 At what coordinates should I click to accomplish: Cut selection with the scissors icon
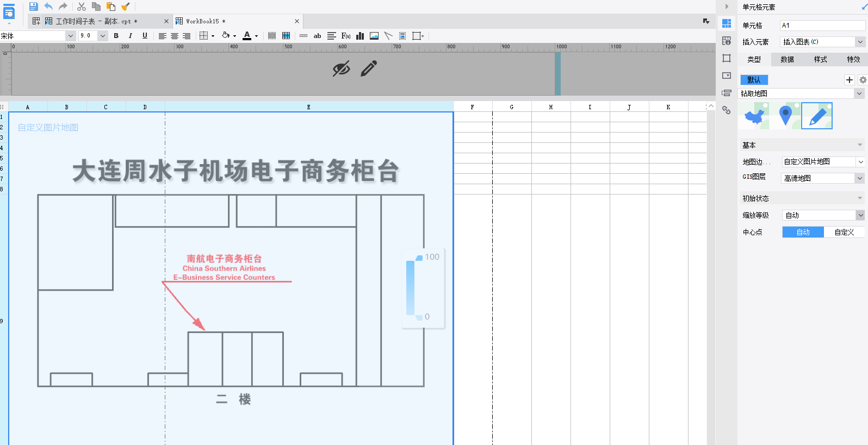coord(82,7)
